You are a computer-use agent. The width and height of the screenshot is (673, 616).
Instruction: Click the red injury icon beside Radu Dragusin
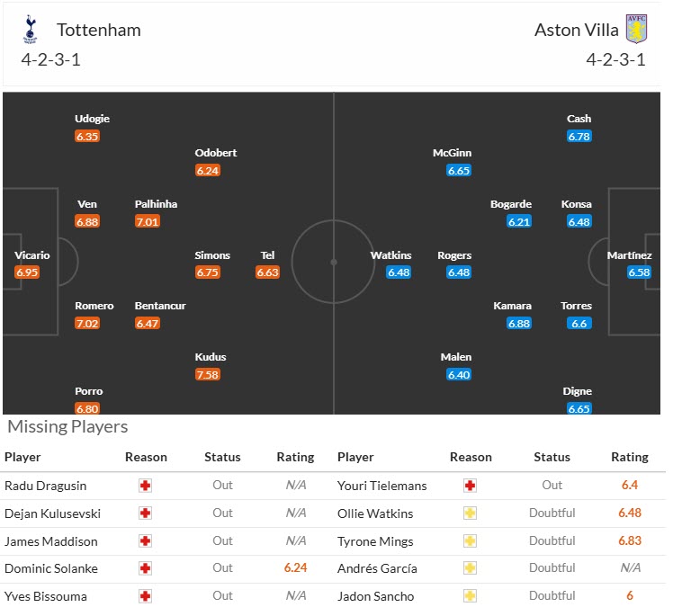tap(146, 486)
